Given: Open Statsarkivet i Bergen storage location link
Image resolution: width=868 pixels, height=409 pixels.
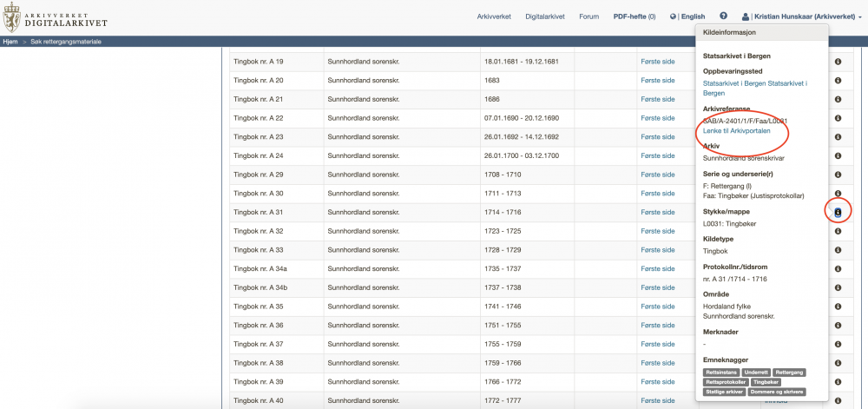Looking at the screenshot, I should coord(755,88).
